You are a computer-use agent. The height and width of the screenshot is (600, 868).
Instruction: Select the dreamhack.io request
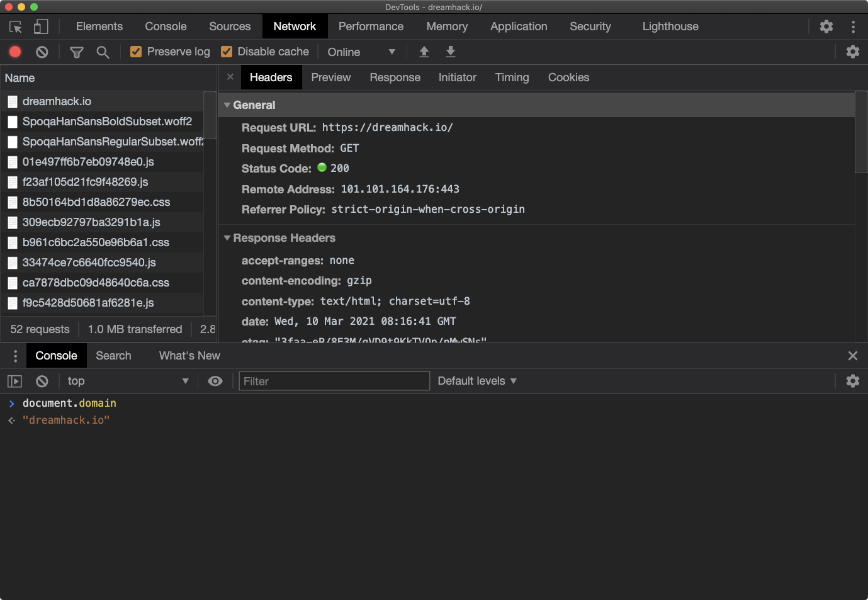tap(57, 101)
